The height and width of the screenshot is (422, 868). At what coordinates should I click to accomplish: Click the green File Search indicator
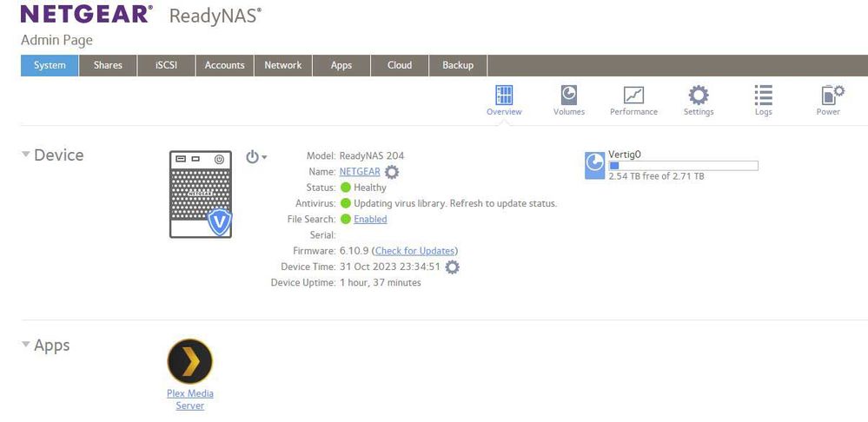[346, 219]
